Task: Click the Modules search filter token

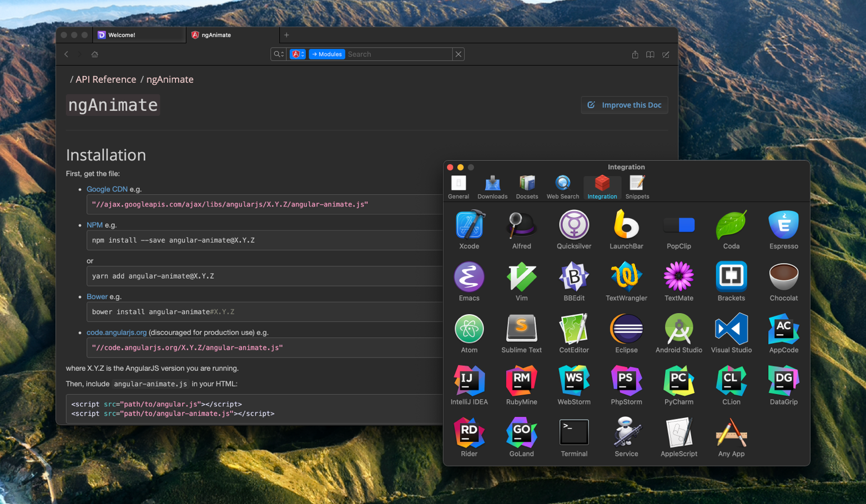Action: tap(327, 54)
